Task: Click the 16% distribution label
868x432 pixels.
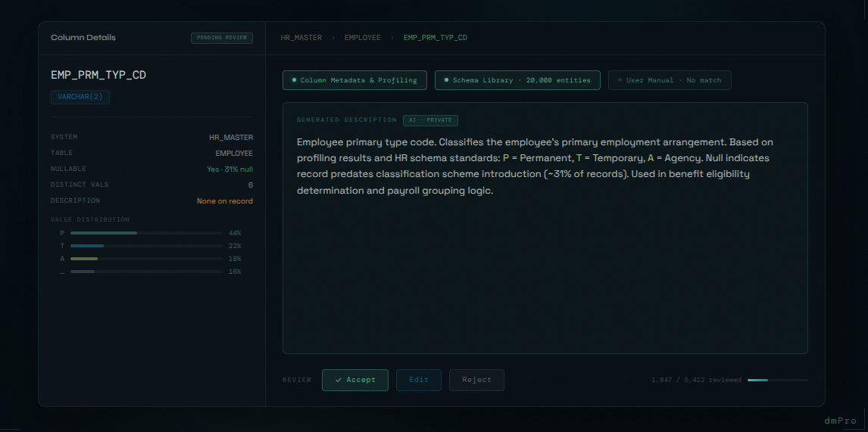Action: tap(235, 272)
